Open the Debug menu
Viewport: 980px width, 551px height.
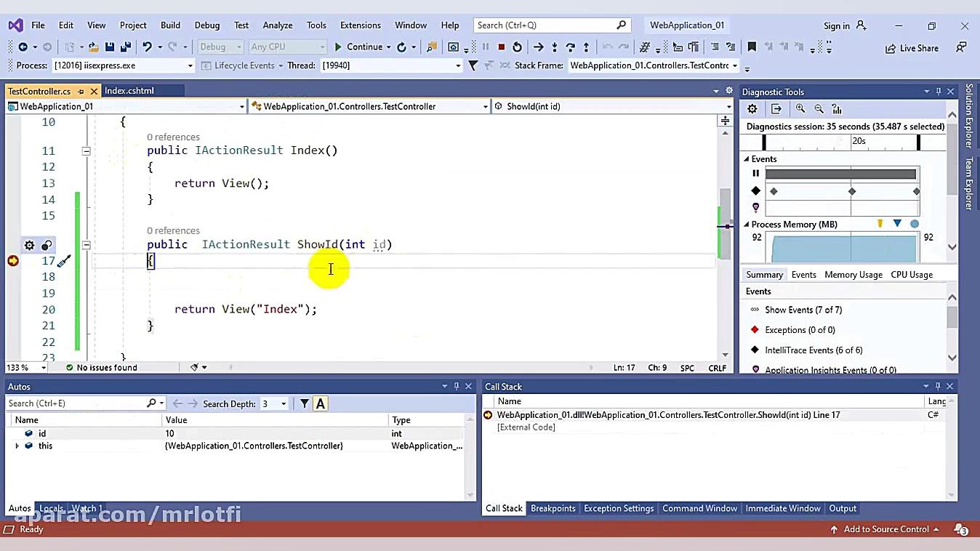point(206,25)
